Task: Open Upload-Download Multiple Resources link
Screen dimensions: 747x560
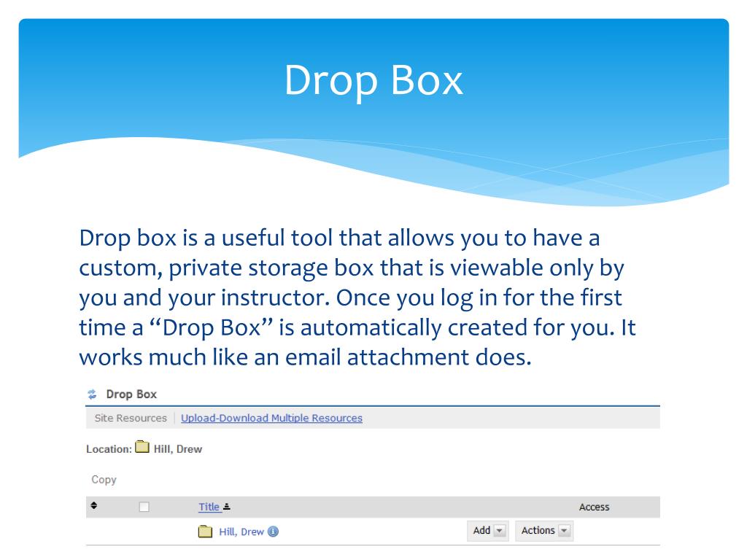Action: point(271,418)
